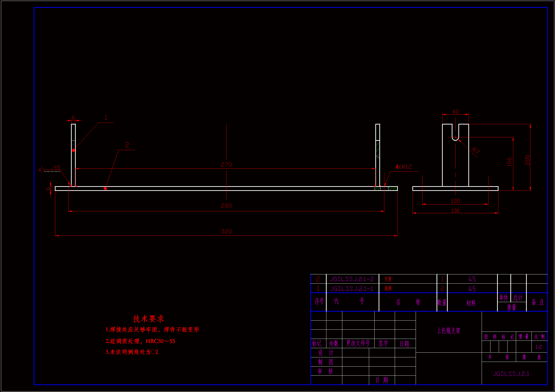Viewport: 555px width, 392px height.
Task: Select drawing number JGSLSSJ.2.1
Action: [511, 374]
